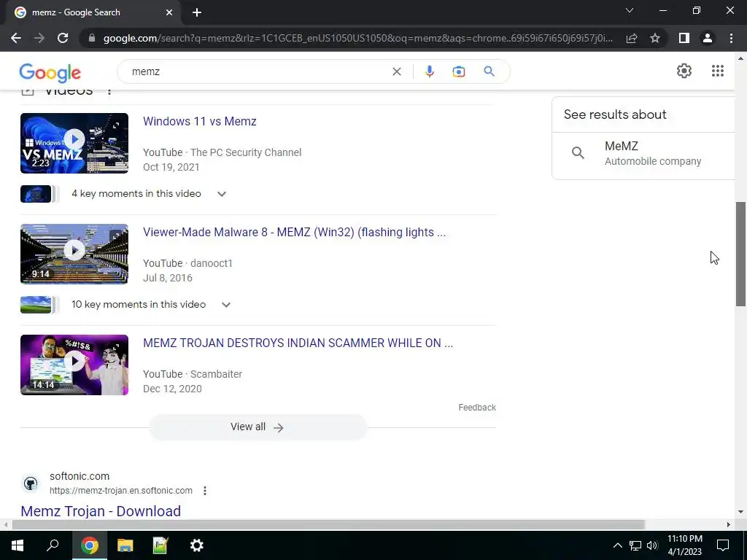The image size is (747, 560).
Task: Click the scroll right arrow
Action: click(729, 524)
